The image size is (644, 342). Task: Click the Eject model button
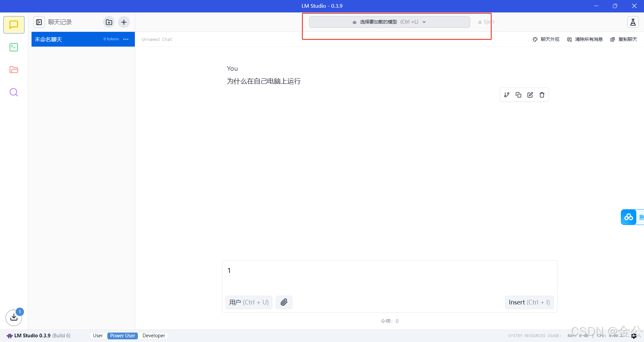pos(486,22)
